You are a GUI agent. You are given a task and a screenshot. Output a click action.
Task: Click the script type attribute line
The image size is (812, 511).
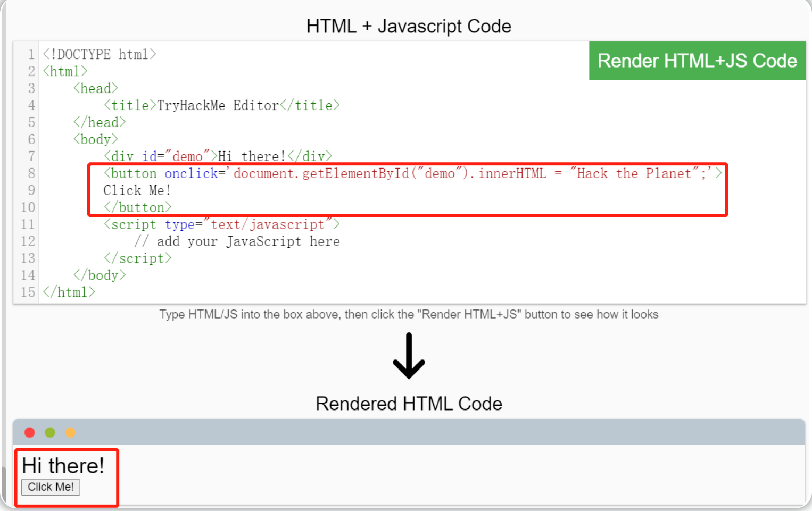(x=221, y=224)
